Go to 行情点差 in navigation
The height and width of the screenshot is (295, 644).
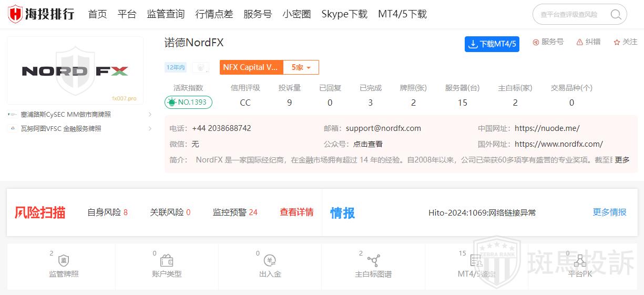point(214,14)
